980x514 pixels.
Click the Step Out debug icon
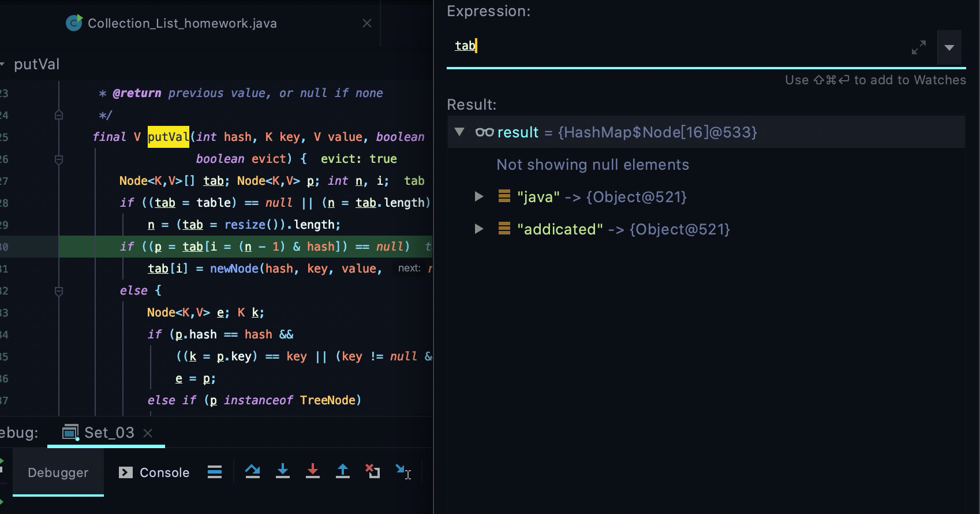[342, 471]
